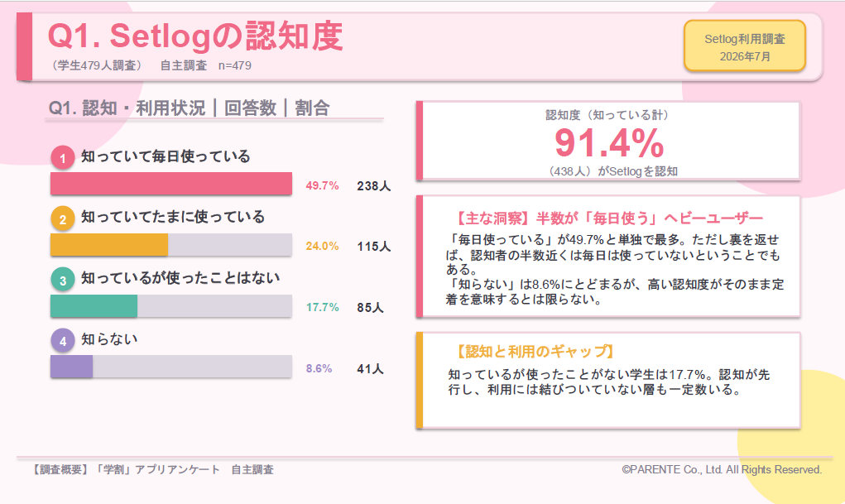Click the green number 3 circle badge
Screen dimensions: 845x504
63,280
